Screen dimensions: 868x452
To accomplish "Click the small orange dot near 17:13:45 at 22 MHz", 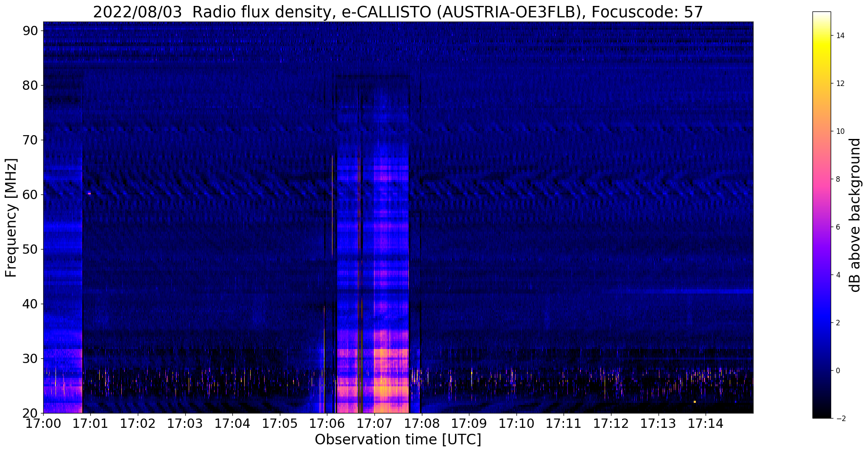I will pyautogui.click(x=695, y=402).
